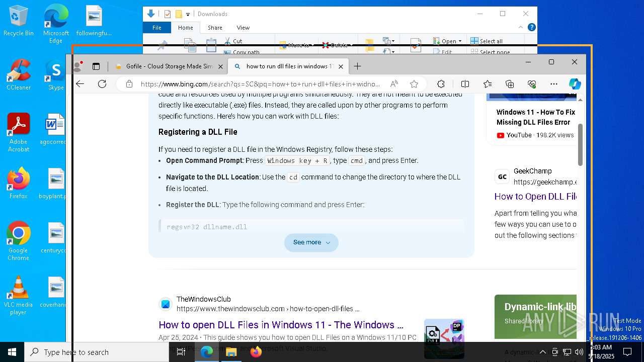The height and width of the screenshot is (362, 644).
Task: Open the volume control in system tray
Action: pos(579,352)
